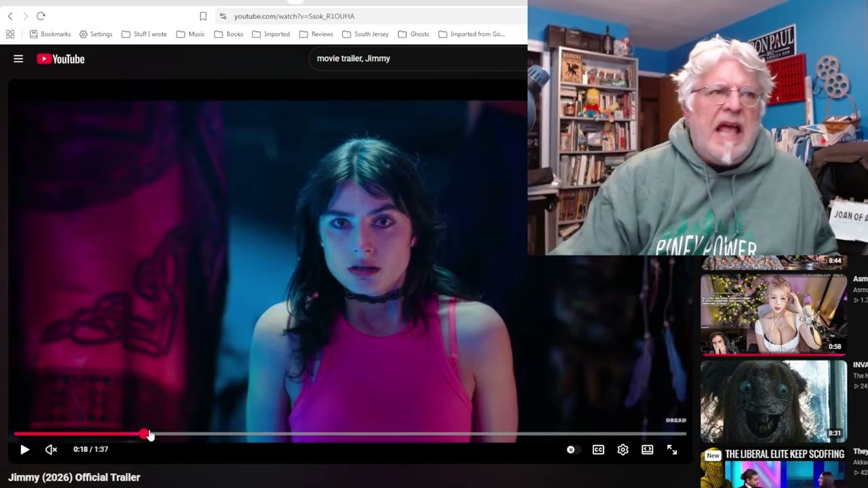Open the player settings gear
868x488 pixels.
point(623,449)
